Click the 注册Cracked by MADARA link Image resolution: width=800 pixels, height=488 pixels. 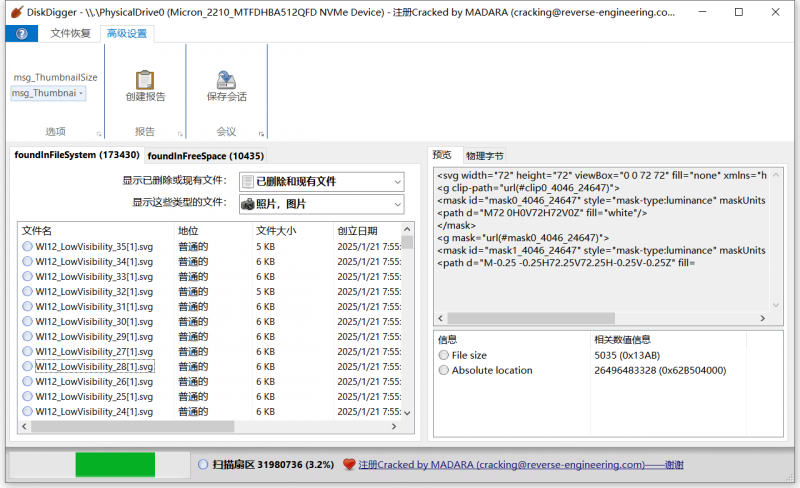pos(521,465)
